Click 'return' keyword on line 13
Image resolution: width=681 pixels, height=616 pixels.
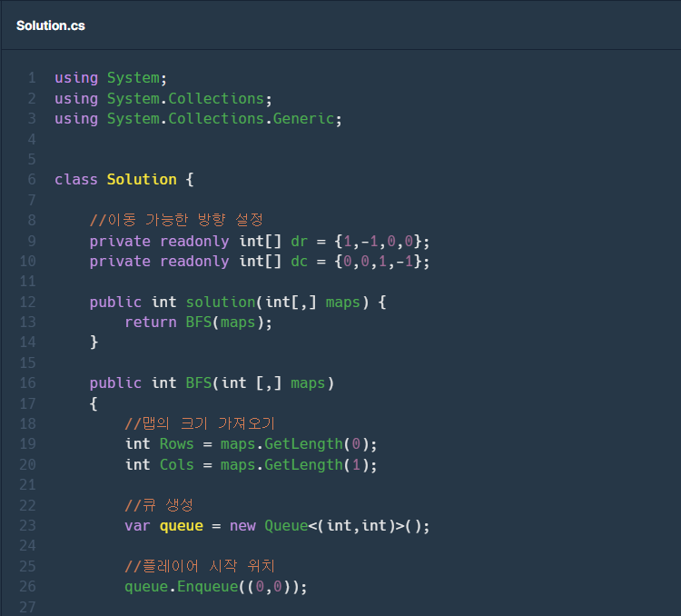point(150,323)
